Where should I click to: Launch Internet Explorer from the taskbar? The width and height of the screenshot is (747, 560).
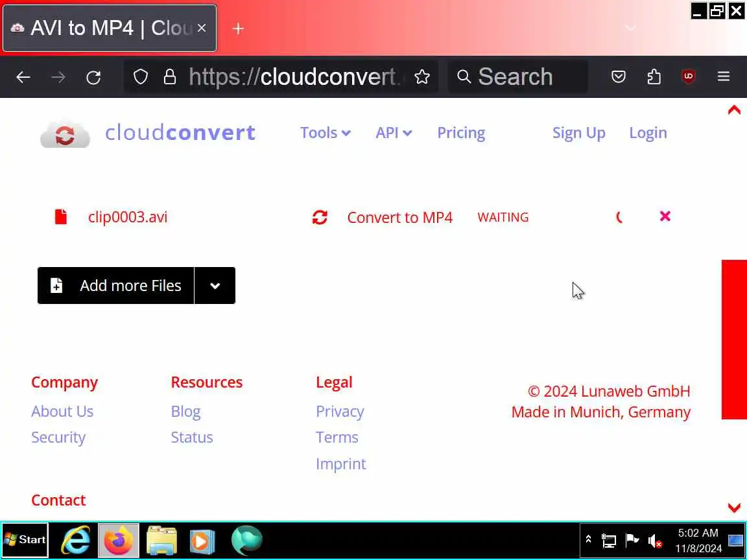coord(76,541)
